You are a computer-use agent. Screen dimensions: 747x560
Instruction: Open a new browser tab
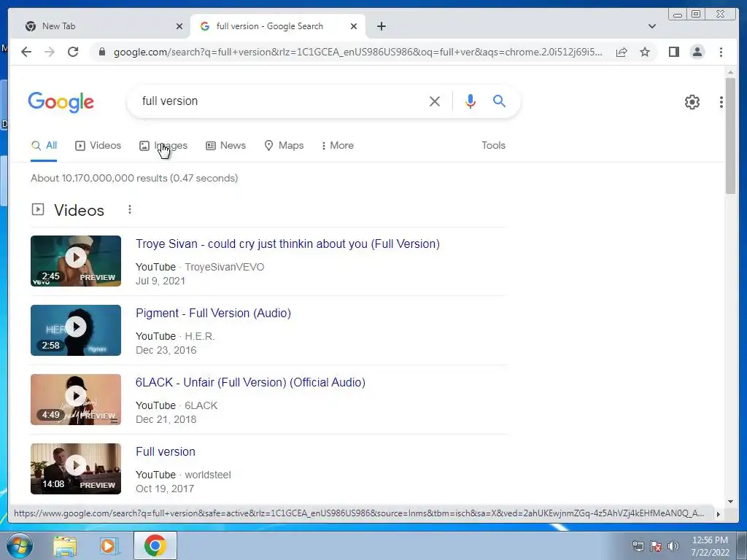click(381, 26)
